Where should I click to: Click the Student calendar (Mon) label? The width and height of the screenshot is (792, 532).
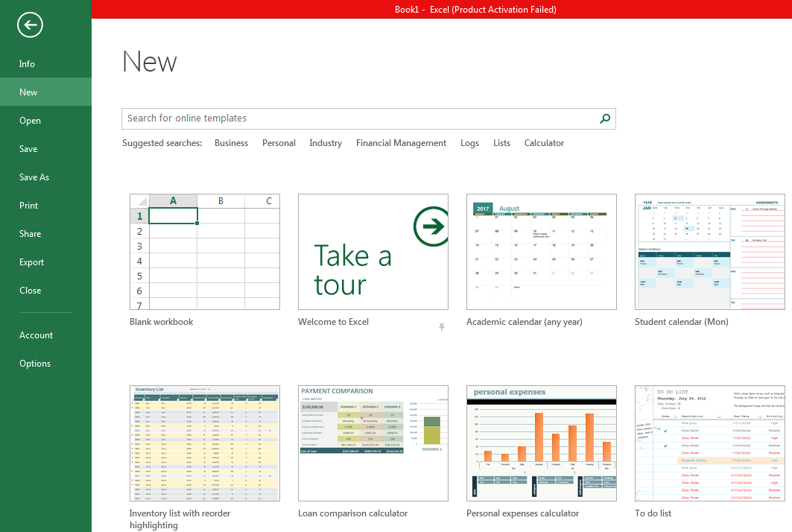click(682, 322)
